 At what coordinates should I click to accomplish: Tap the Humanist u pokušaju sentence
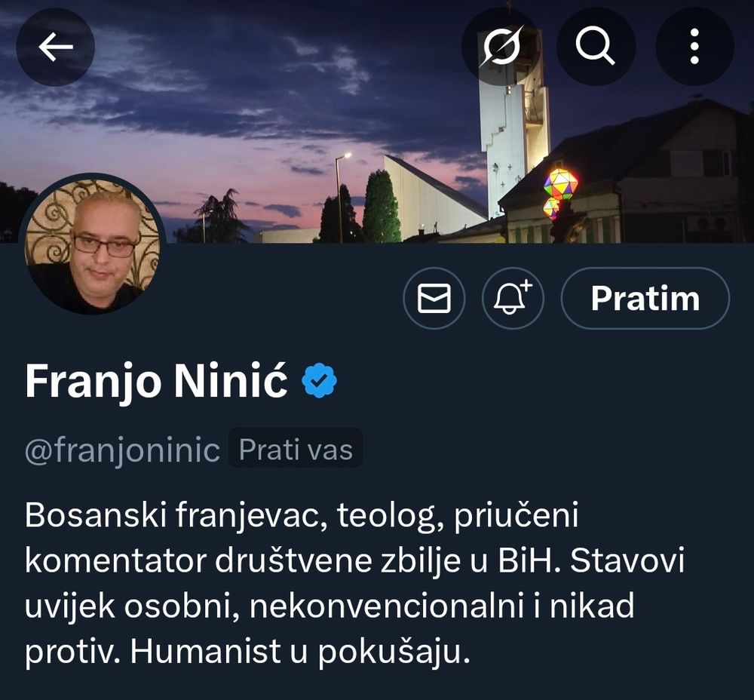coord(299,652)
